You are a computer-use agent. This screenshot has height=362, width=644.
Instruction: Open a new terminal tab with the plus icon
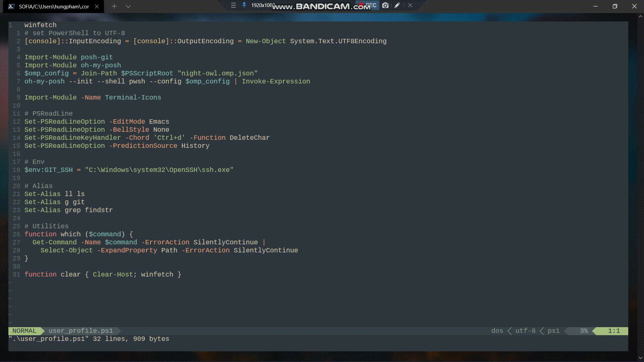[x=114, y=6]
